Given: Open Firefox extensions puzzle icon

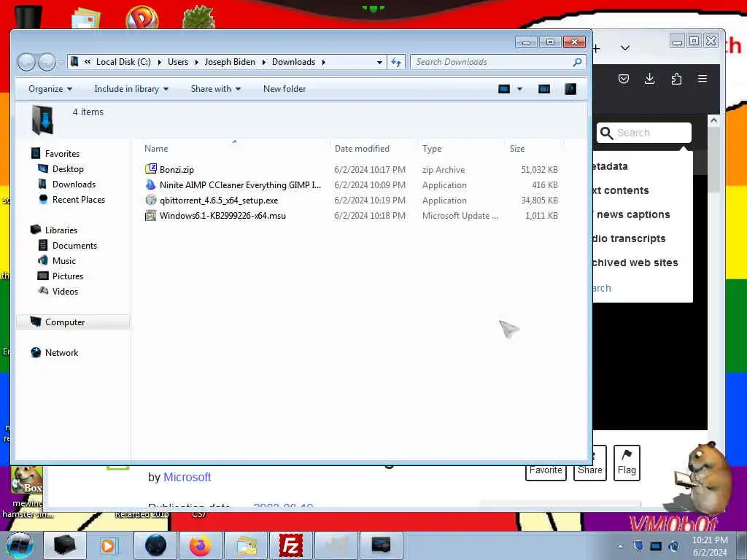Looking at the screenshot, I should tap(676, 79).
